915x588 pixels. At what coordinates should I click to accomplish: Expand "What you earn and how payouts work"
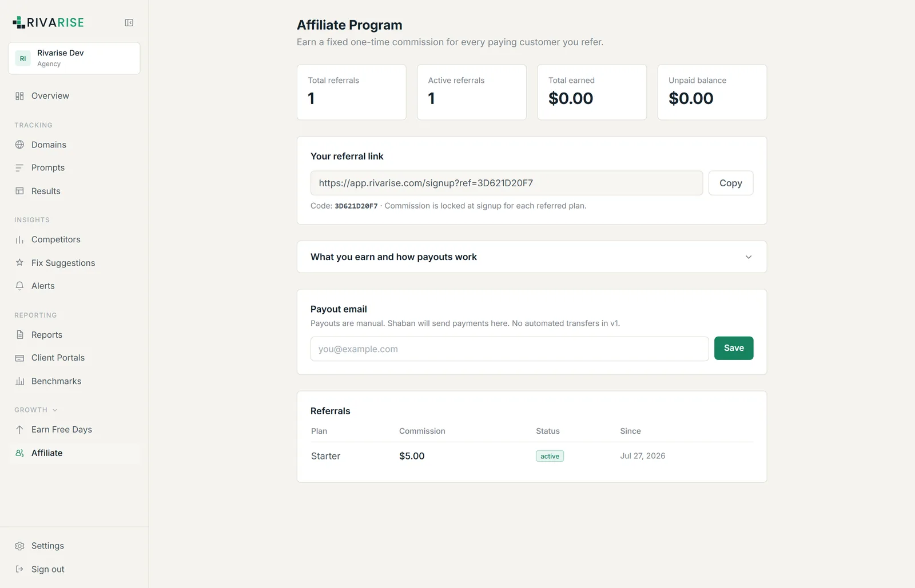(532, 257)
